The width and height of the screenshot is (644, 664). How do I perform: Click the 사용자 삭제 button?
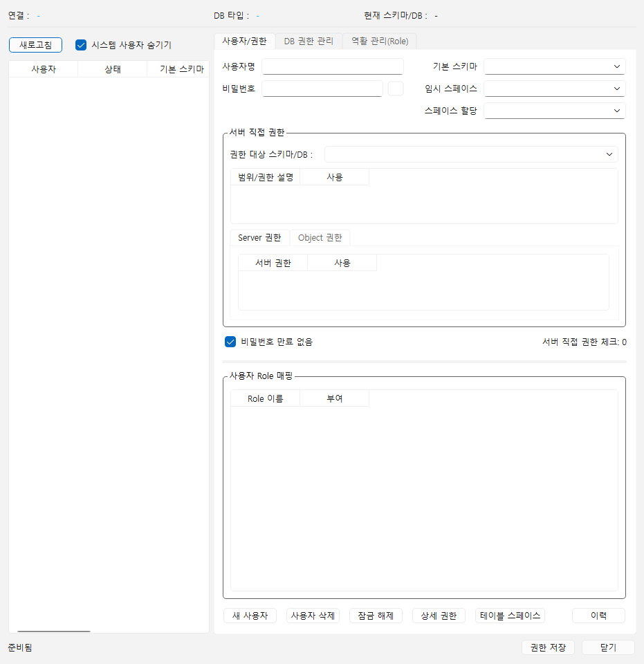point(313,616)
